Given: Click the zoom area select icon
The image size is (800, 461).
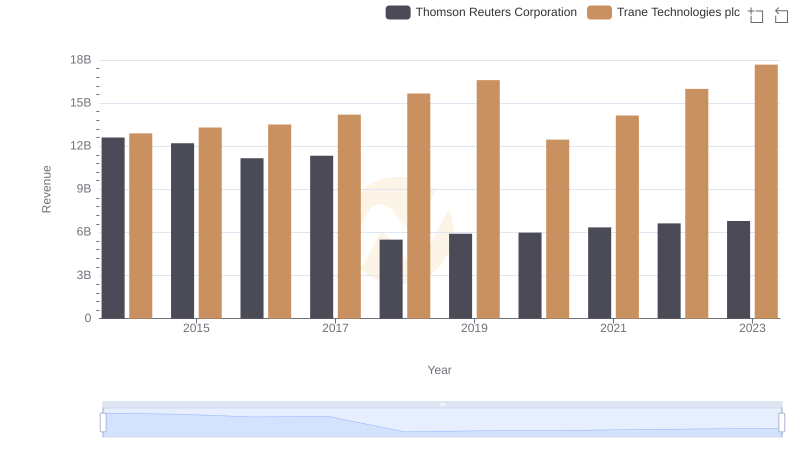Looking at the screenshot, I should (x=756, y=15).
